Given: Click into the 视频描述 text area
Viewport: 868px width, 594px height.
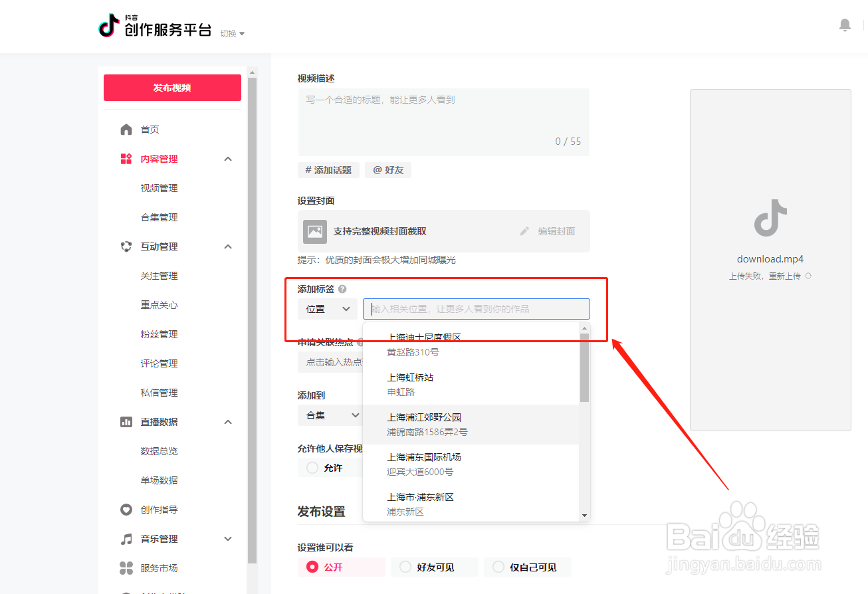Looking at the screenshot, I should pos(443,122).
